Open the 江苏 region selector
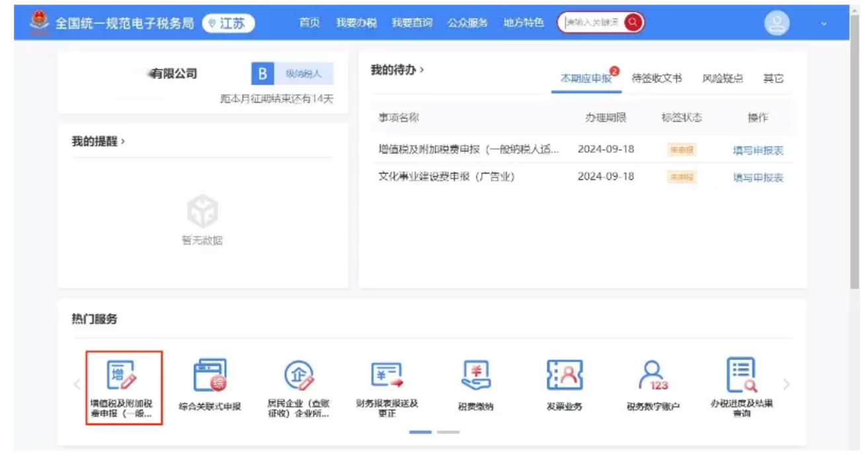Screen dimensions: 868x454 (228, 23)
